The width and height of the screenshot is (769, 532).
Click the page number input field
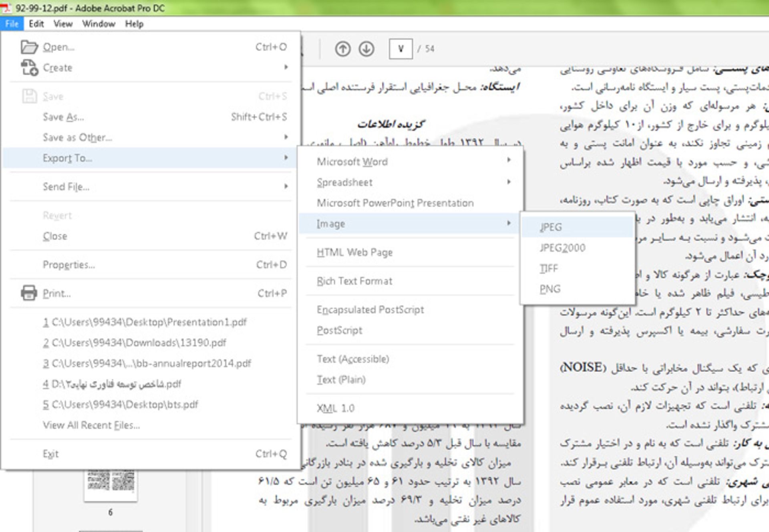400,48
